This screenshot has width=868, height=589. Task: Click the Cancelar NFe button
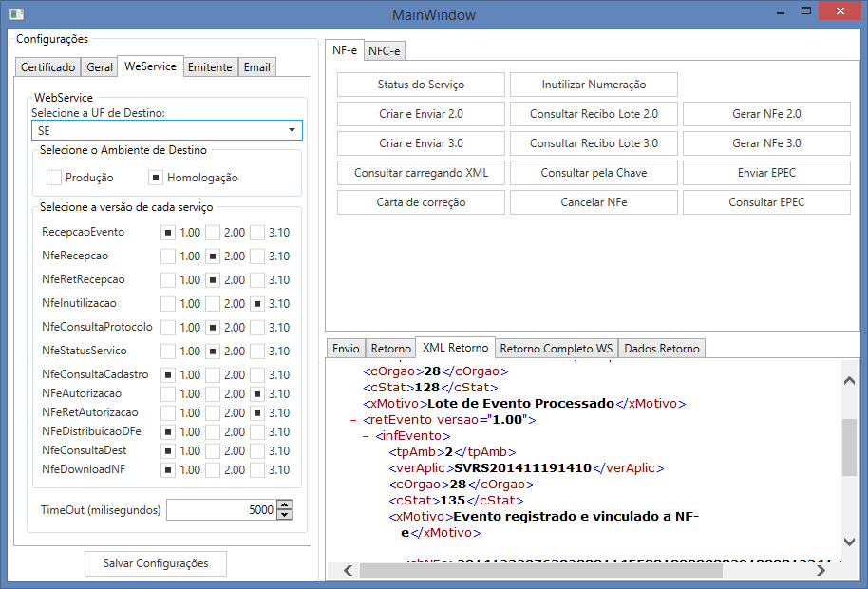pyautogui.click(x=594, y=202)
